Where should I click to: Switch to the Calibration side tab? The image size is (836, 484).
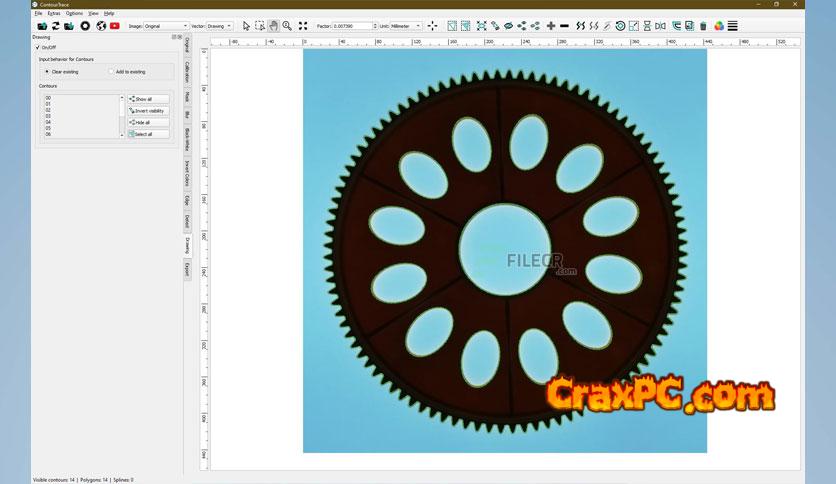pyautogui.click(x=186, y=71)
